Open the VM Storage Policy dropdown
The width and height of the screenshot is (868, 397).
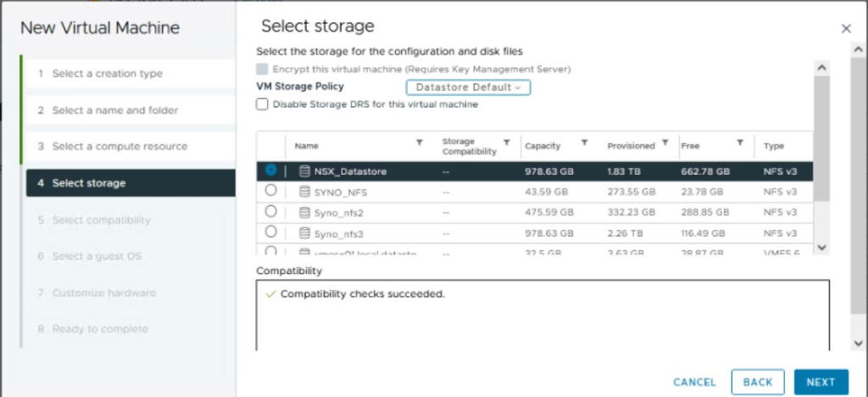coord(468,87)
